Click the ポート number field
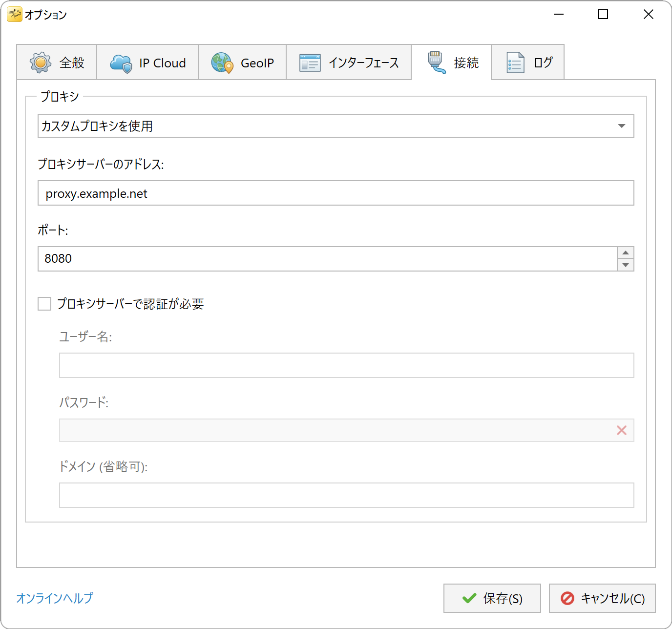 pyautogui.click(x=328, y=259)
